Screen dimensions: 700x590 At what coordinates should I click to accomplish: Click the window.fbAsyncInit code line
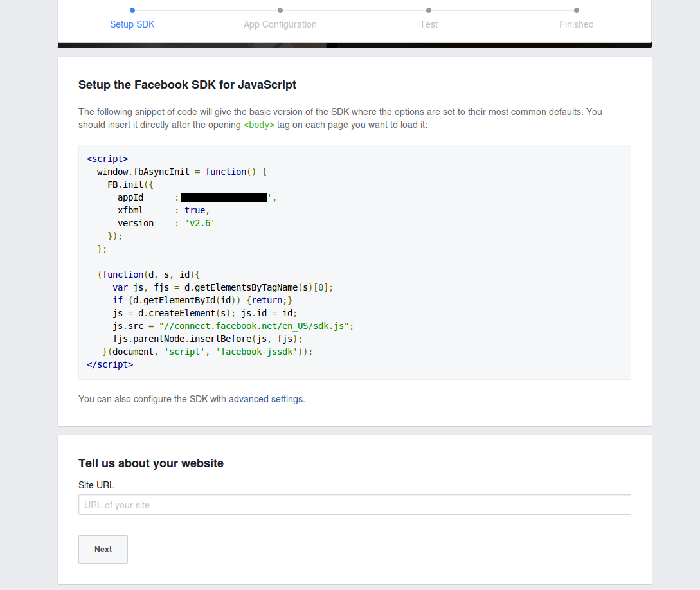pyautogui.click(x=182, y=172)
